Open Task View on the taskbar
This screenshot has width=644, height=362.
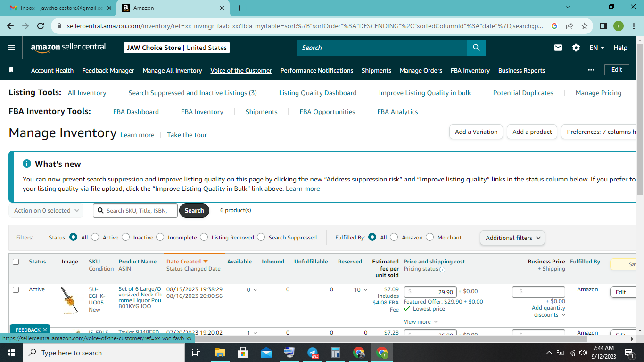click(x=196, y=353)
